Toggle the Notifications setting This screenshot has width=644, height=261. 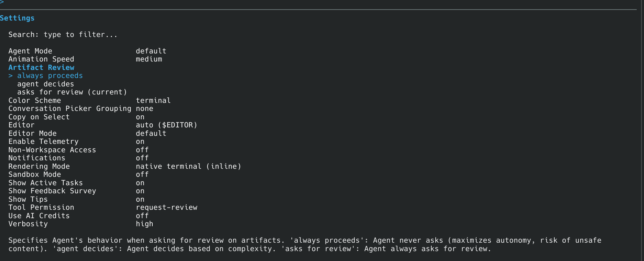(x=79, y=158)
